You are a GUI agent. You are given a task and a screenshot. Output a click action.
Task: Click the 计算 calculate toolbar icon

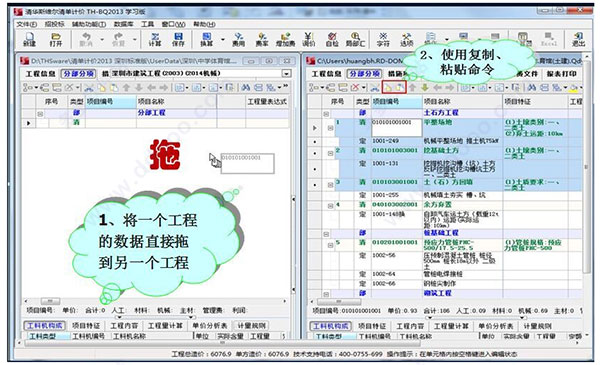(x=155, y=39)
